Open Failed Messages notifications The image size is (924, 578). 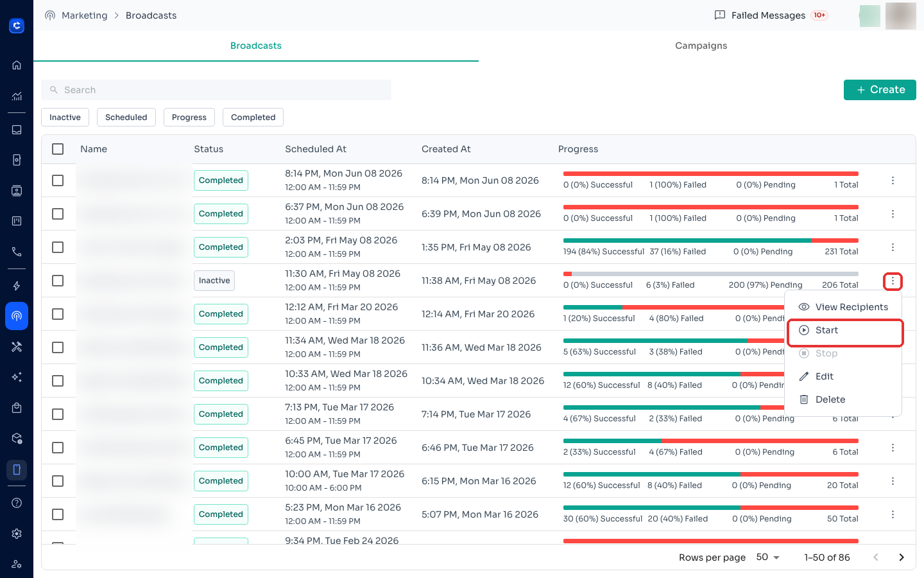(x=771, y=15)
